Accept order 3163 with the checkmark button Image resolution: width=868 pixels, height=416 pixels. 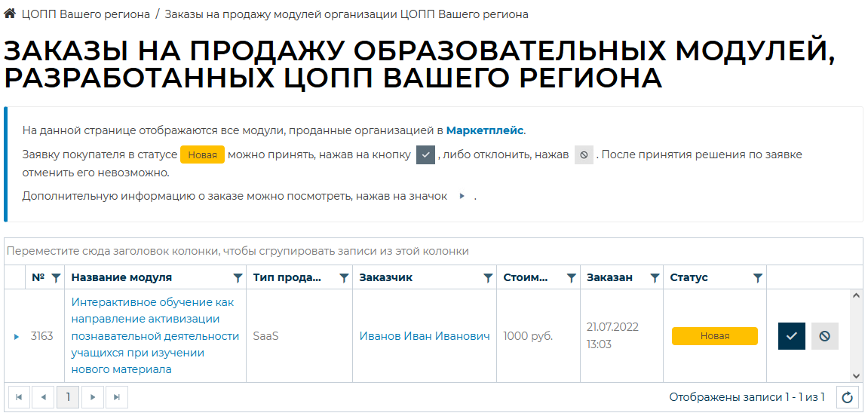(x=791, y=336)
